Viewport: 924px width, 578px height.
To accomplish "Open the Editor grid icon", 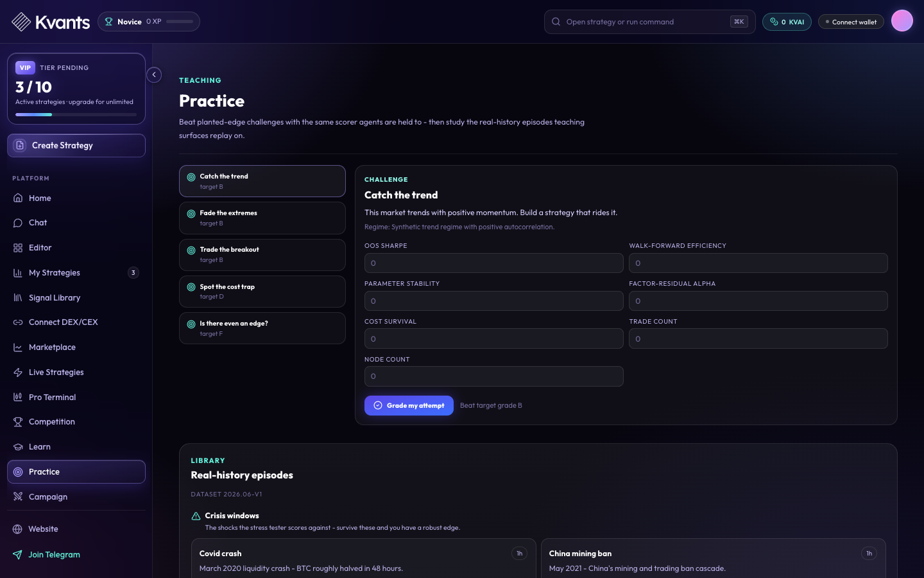I will (18, 248).
